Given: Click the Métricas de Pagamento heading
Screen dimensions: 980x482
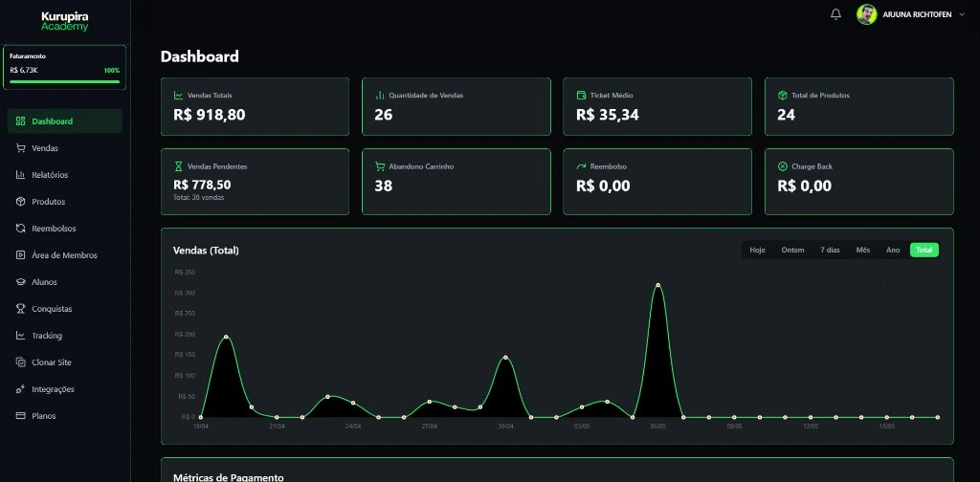Looking at the screenshot, I should [x=228, y=477].
